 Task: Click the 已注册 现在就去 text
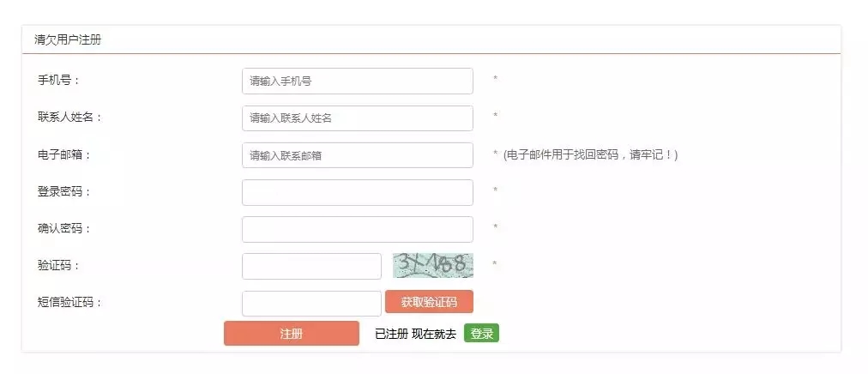click(x=416, y=335)
